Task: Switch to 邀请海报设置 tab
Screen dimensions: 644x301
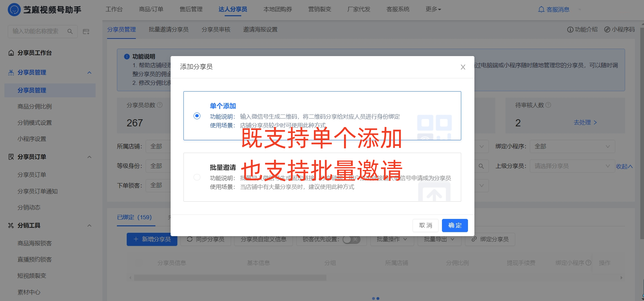Action: [260, 30]
